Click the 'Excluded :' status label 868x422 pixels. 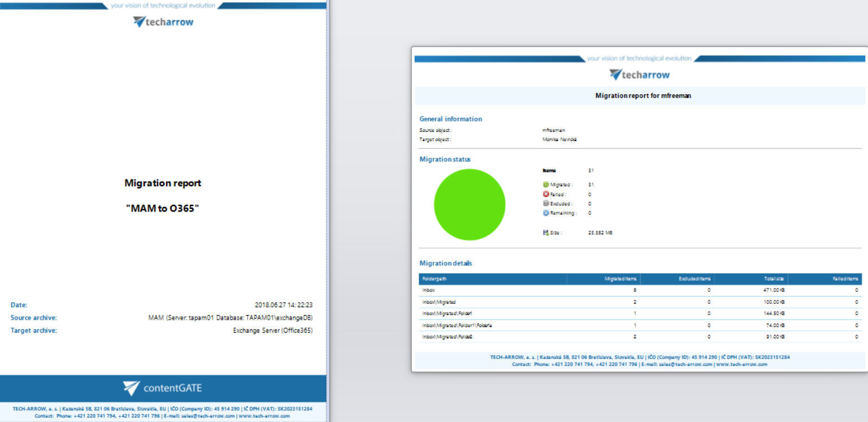pyautogui.click(x=561, y=204)
